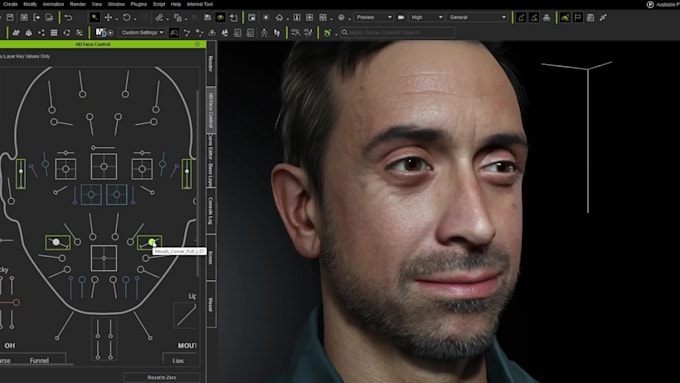Click the clipboard icon in top toolbar
The height and width of the screenshot is (383, 680).
point(590,17)
